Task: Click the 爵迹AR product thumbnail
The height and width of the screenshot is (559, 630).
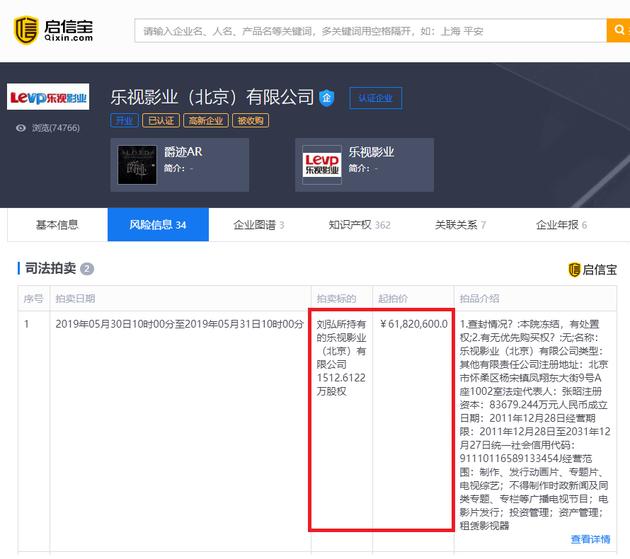Action: (137, 165)
